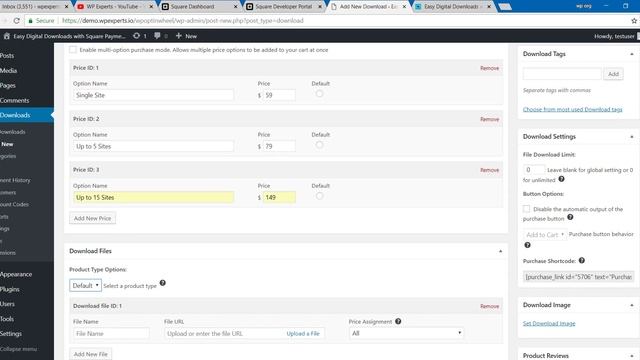Open the comments bubble icon in admin bar

(157, 36)
